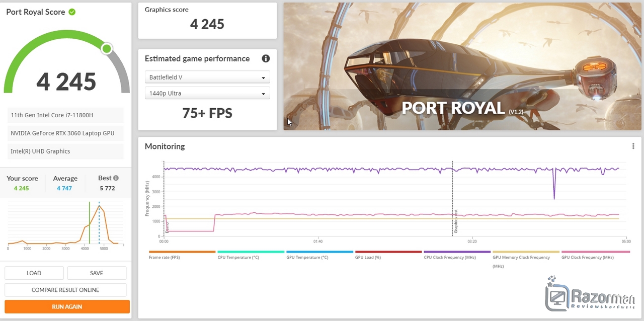
Task: Click the SAVE button
Action: coord(97,273)
